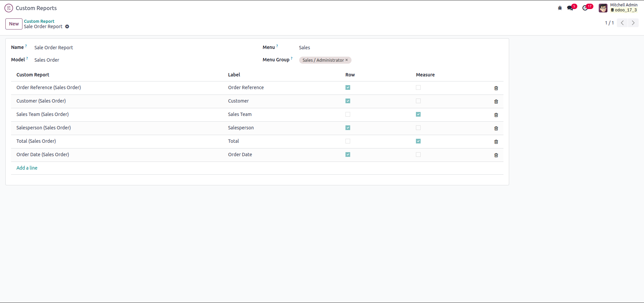Screen dimensions: 644x303
Task: Open the conversations message icon
Action: coord(570,8)
